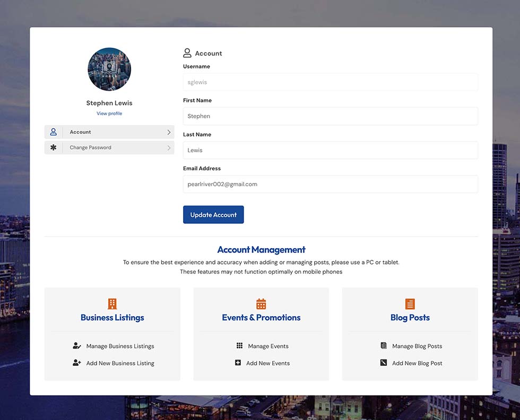Follow the View profile link
Screen dimensions: 520x420
(x=109, y=113)
